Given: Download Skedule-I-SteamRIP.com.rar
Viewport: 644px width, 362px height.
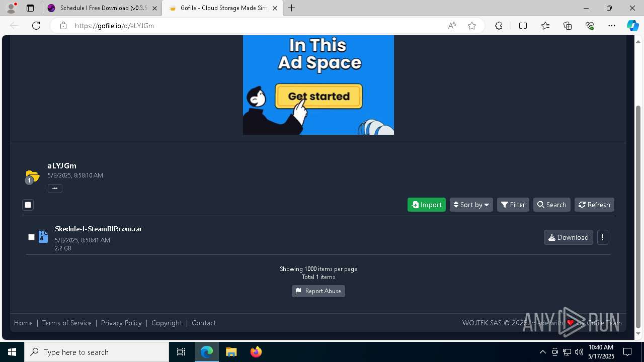Looking at the screenshot, I should [569, 237].
